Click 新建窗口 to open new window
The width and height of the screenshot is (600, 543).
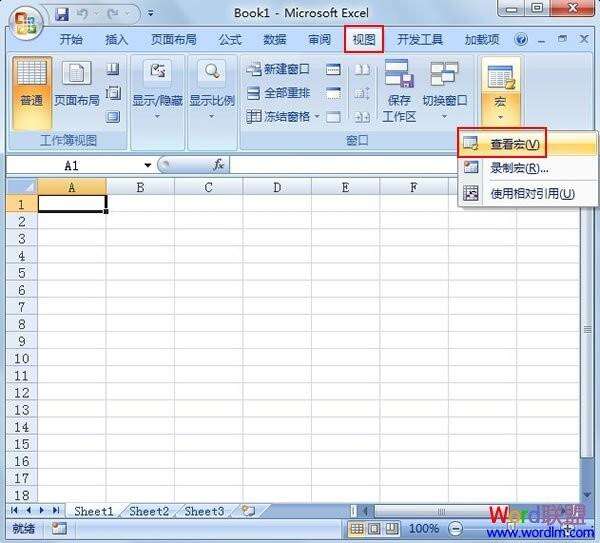[278, 69]
